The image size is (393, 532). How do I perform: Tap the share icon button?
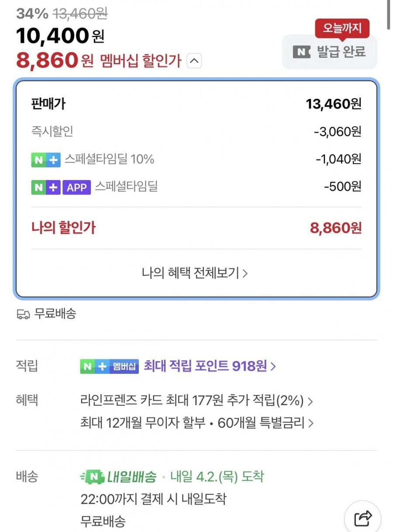363,518
